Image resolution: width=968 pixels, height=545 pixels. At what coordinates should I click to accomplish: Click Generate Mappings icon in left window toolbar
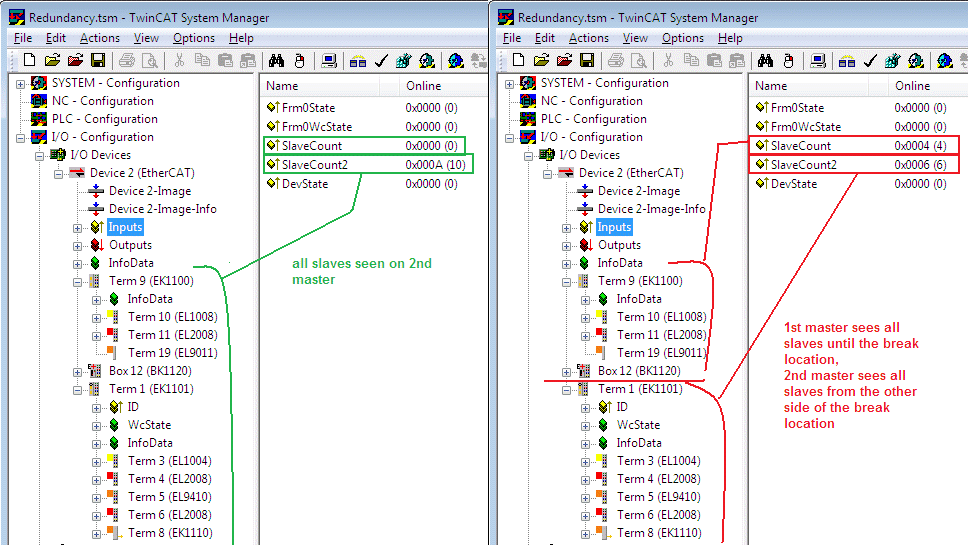coord(357,60)
